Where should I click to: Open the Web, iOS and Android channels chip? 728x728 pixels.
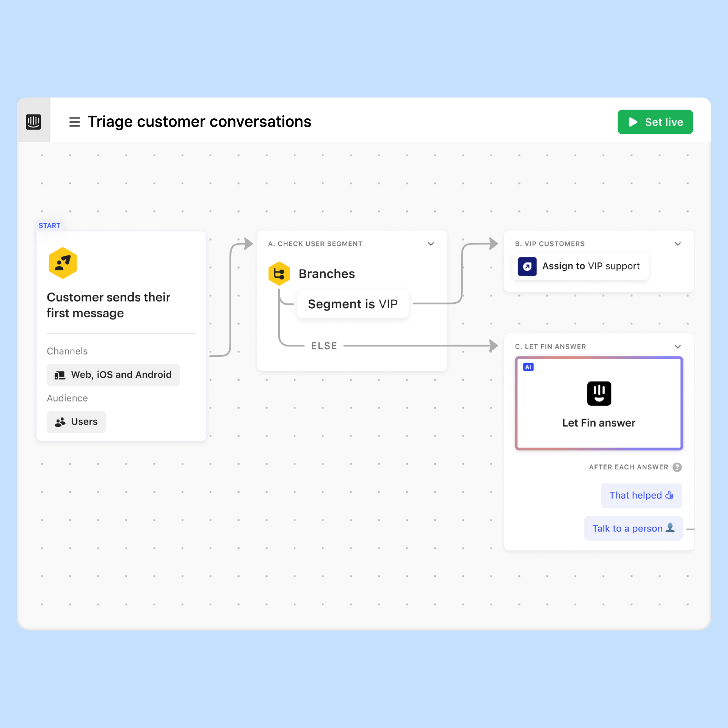pos(113,375)
